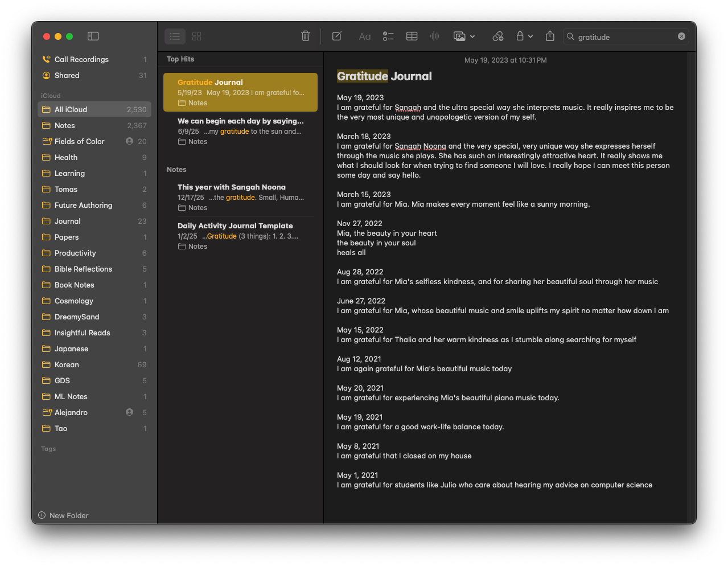This screenshot has width=728, height=566.
Task: Insert a table into the note
Action: click(412, 36)
